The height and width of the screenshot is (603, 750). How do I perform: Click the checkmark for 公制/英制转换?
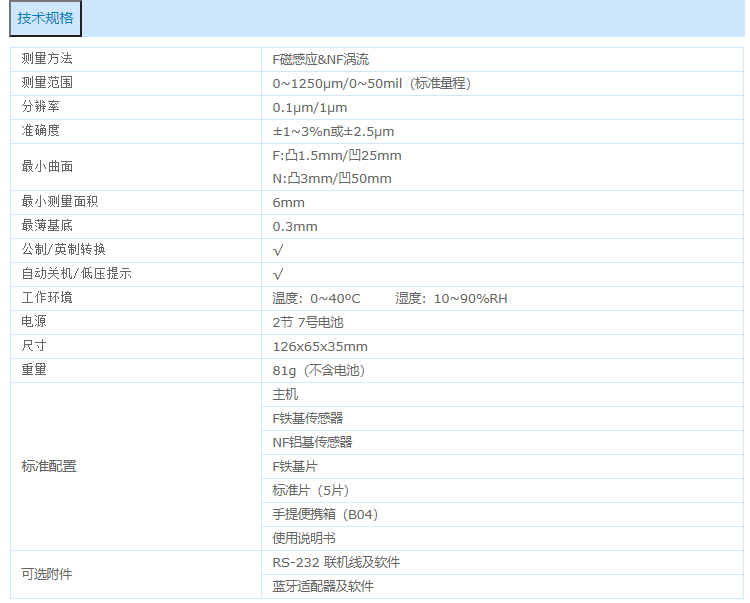pyautogui.click(x=278, y=251)
